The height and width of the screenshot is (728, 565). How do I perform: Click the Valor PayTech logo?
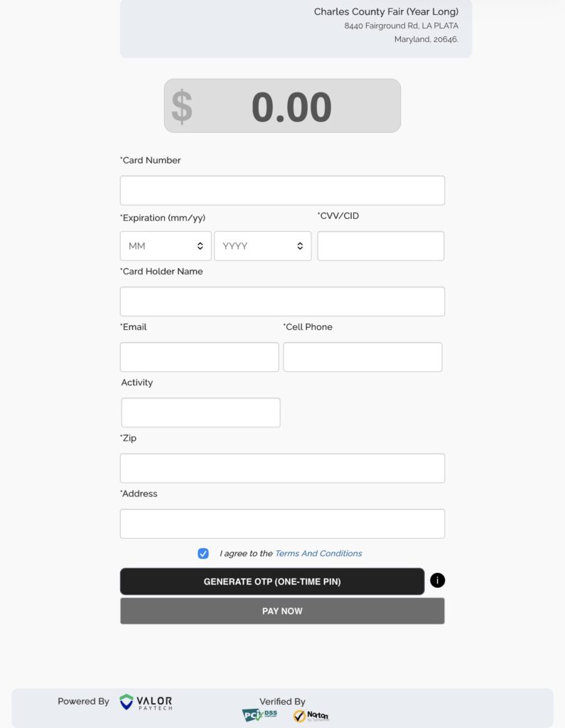point(146,702)
